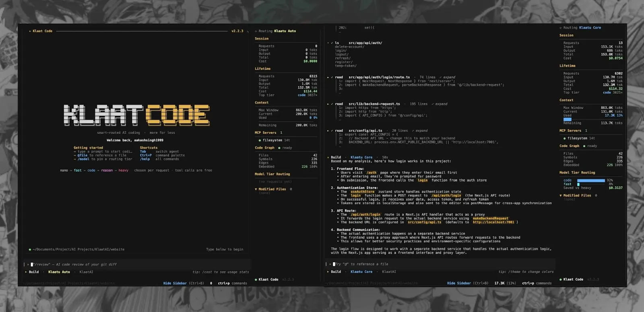The height and width of the screenshot is (312, 644).
Task: Click useAuthStore highlighted term
Action: click(363, 192)
